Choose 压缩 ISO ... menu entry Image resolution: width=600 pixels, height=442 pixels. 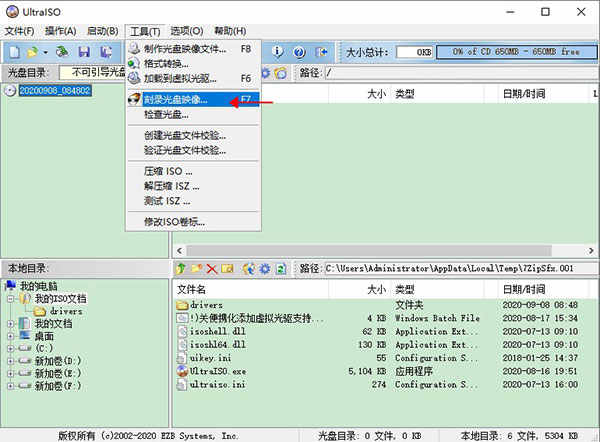(193, 171)
